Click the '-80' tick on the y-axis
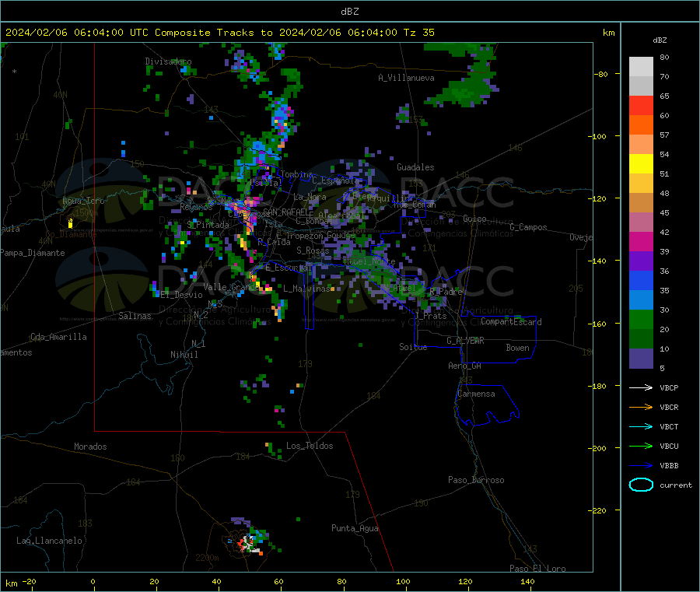 click(601, 74)
